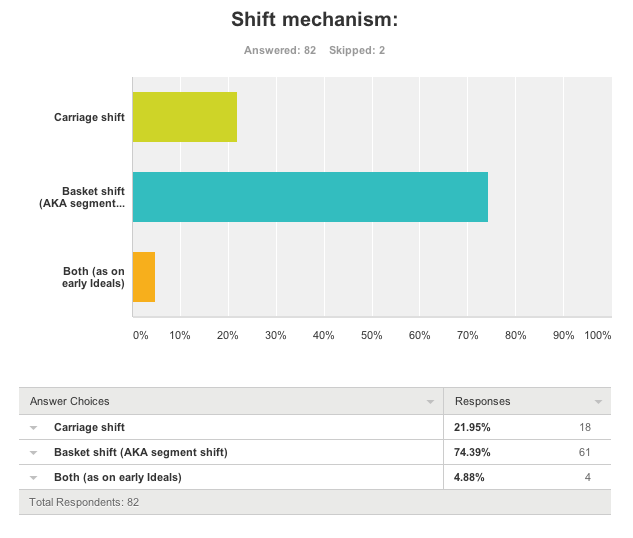This screenshot has height=538, width=633.
Task: Select the Both (as on early Ideals) chart label
Action: [x=93, y=277]
